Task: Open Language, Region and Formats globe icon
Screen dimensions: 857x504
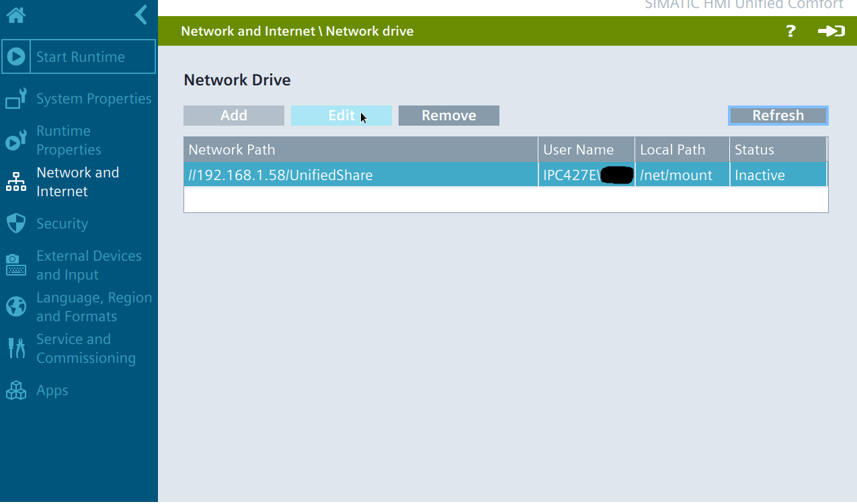Action: (x=15, y=307)
